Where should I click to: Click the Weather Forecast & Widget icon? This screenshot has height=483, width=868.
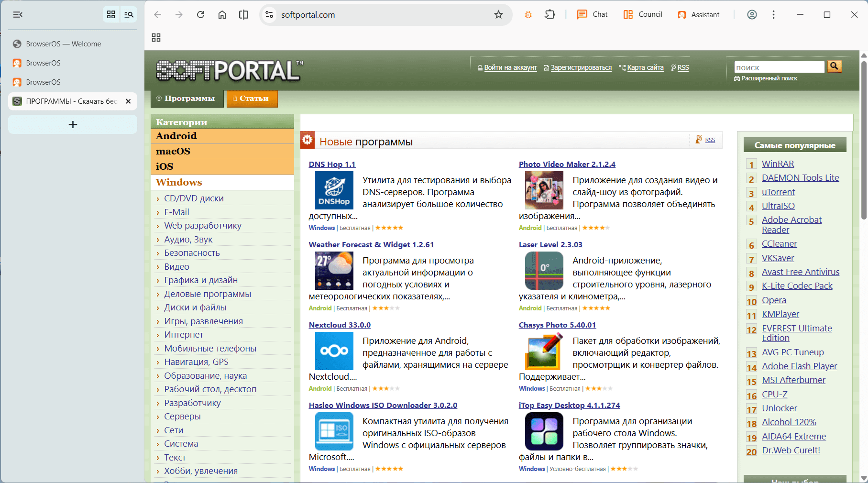(x=334, y=271)
